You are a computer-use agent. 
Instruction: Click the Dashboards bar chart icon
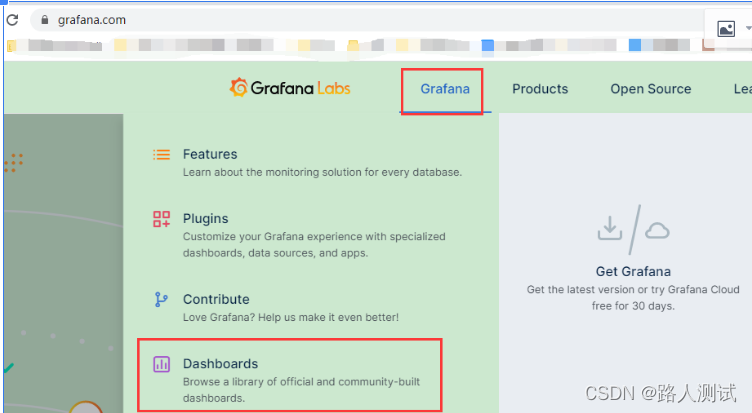click(x=162, y=364)
